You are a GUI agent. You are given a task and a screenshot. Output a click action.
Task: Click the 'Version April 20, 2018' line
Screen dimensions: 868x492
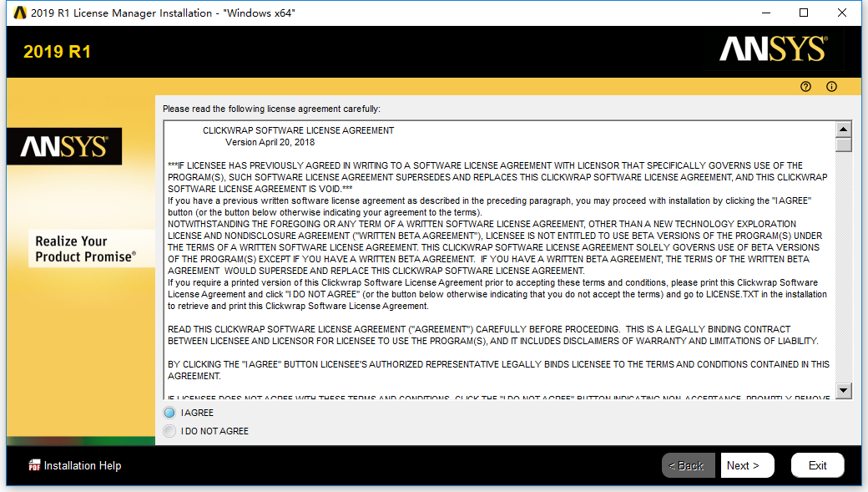click(x=270, y=142)
